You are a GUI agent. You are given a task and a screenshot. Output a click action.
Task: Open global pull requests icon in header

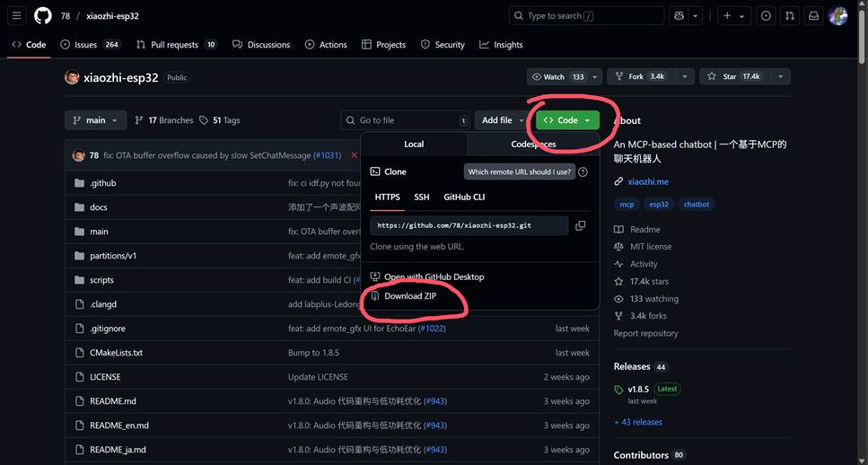[x=789, y=16]
